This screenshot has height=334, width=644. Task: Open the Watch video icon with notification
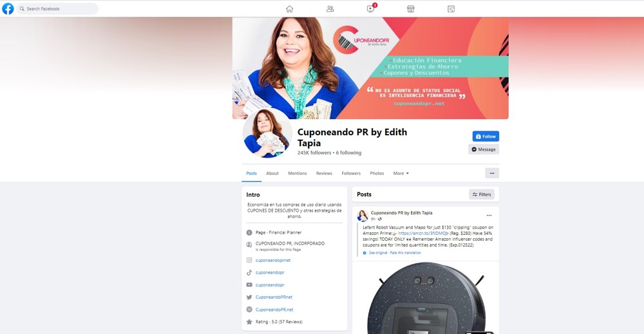(x=371, y=8)
